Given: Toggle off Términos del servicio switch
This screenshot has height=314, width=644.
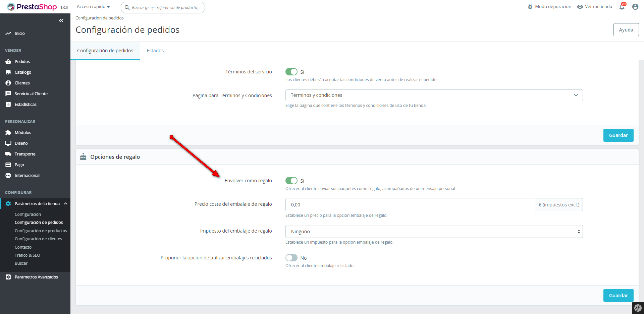Looking at the screenshot, I should click(291, 72).
